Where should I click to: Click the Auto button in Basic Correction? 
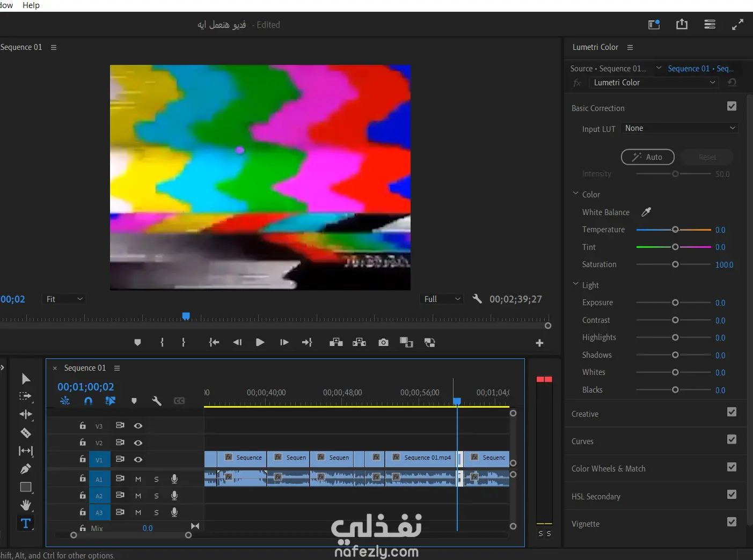pyautogui.click(x=647, y=157)
